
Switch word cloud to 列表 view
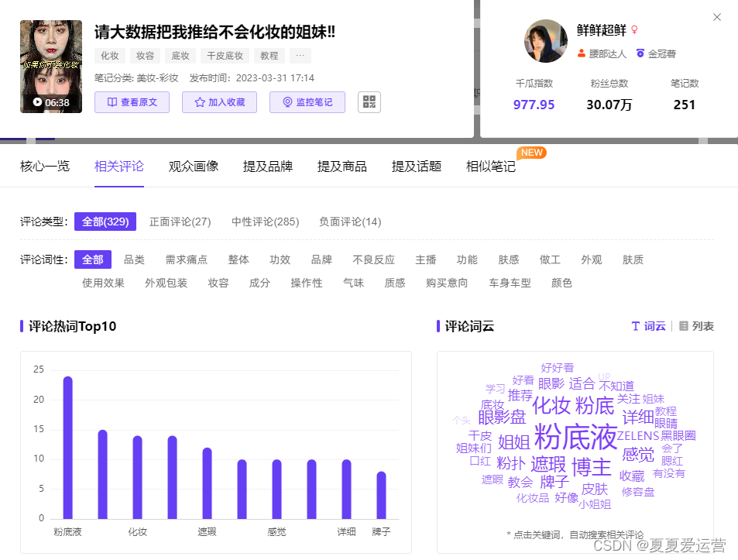(697, 326)
